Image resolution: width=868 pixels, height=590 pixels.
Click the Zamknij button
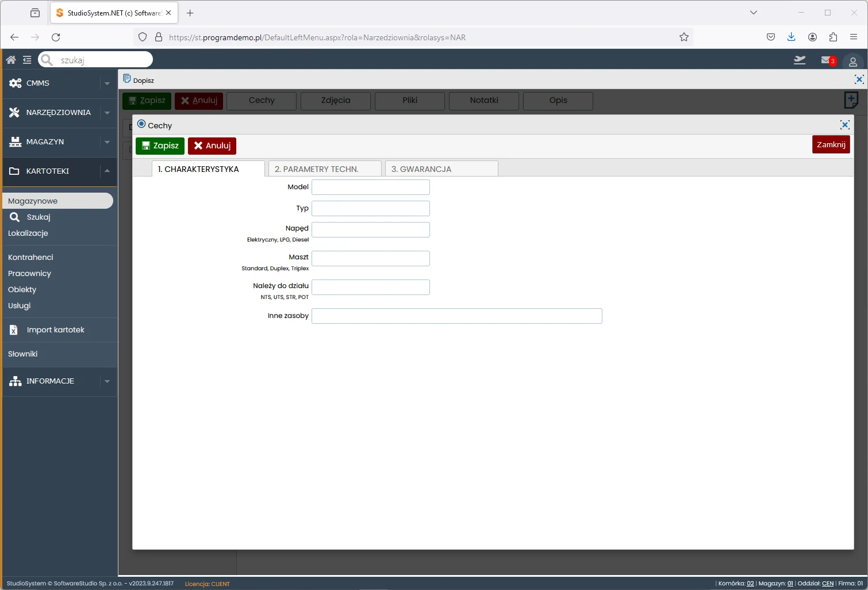click(831, 144)
